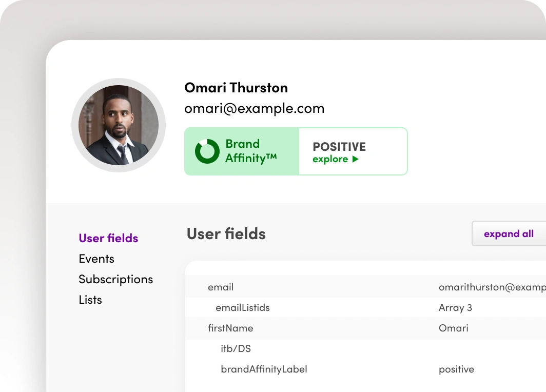
Task: Click the Array 3 value
Action: tap(455, 308)
